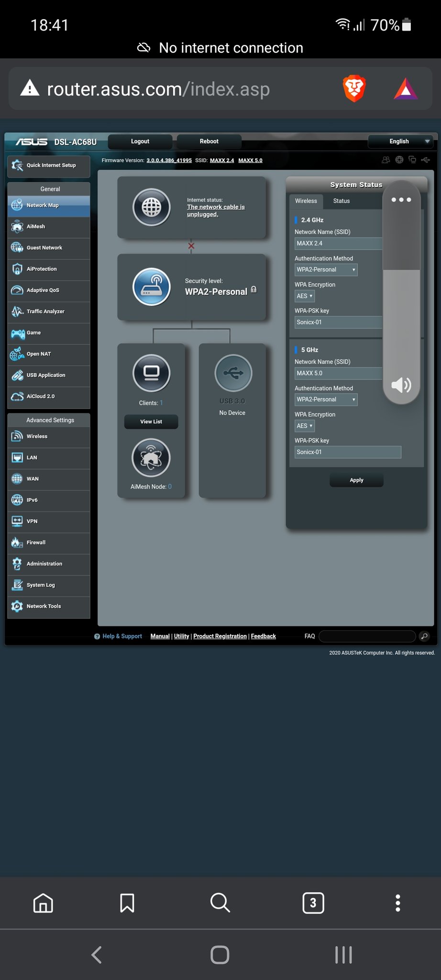Viewport: 441px width, 980px height.
Task: Click the internet globe icon in network map
Action: click(x=151, y=207)
